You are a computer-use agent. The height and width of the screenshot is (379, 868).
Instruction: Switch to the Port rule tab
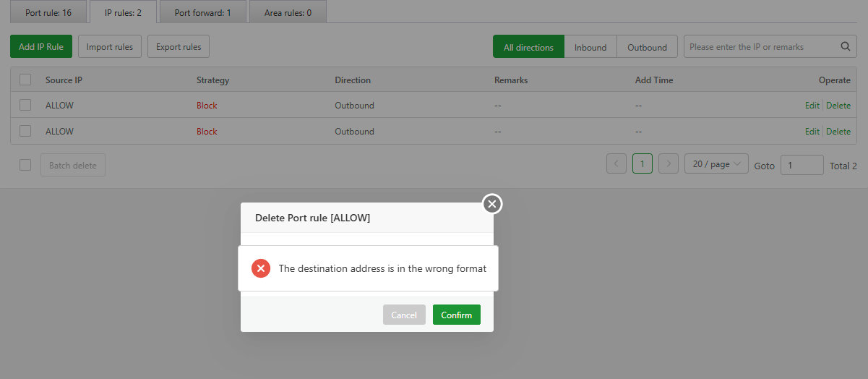[x=48, y=12]
